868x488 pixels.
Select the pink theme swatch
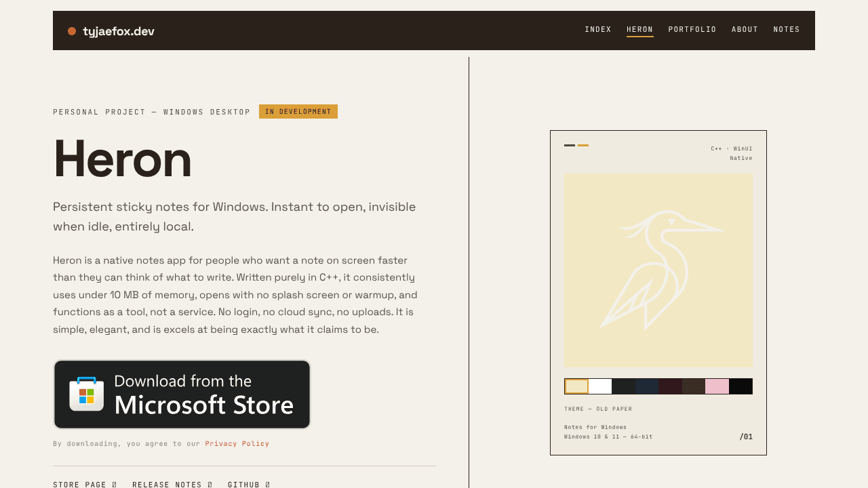click(x=717, y=386)
